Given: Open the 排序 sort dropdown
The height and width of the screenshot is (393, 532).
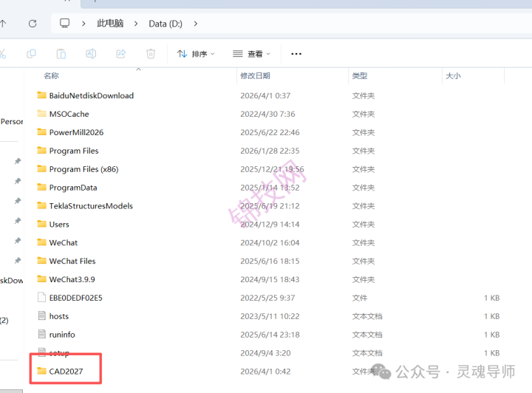Looking at the screenshot, I should tap(196, 54).
